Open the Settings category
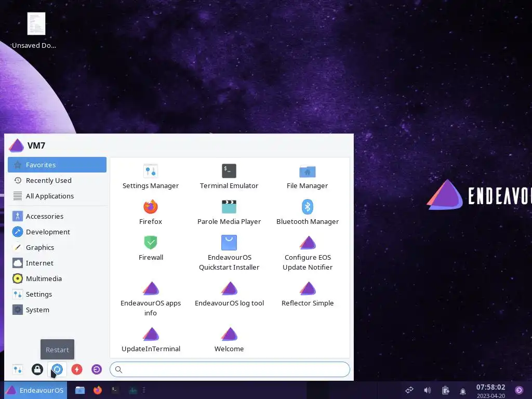 [x=57, y=294]
